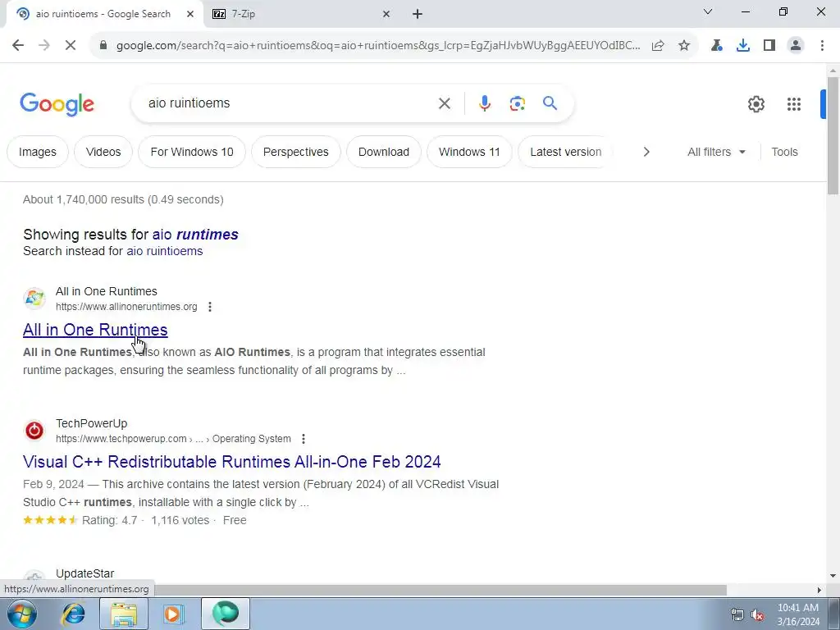Open Google apps grid
Image resolution: width=840 pixels, height=630 pixels.
tap(794, 104)
